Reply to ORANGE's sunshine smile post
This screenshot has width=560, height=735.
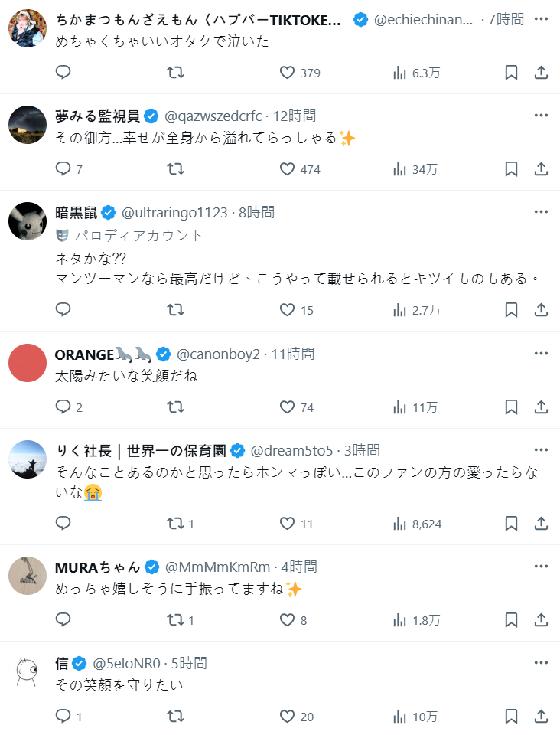point(63,407)
